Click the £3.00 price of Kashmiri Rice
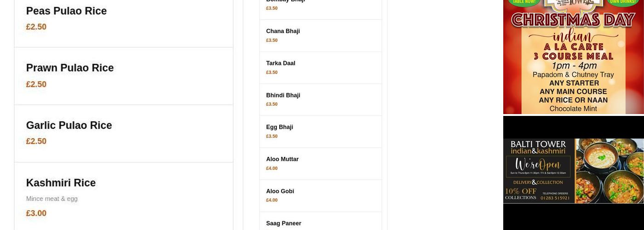The width and height of the screenshot is (644, 230). tap(36, 213)
